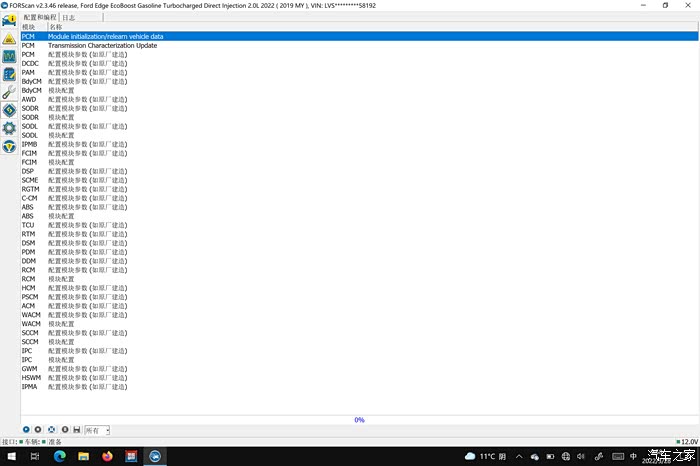Open the vehicle information sidebar icon
Screen dimensions: 700x466
click(9, 20)
